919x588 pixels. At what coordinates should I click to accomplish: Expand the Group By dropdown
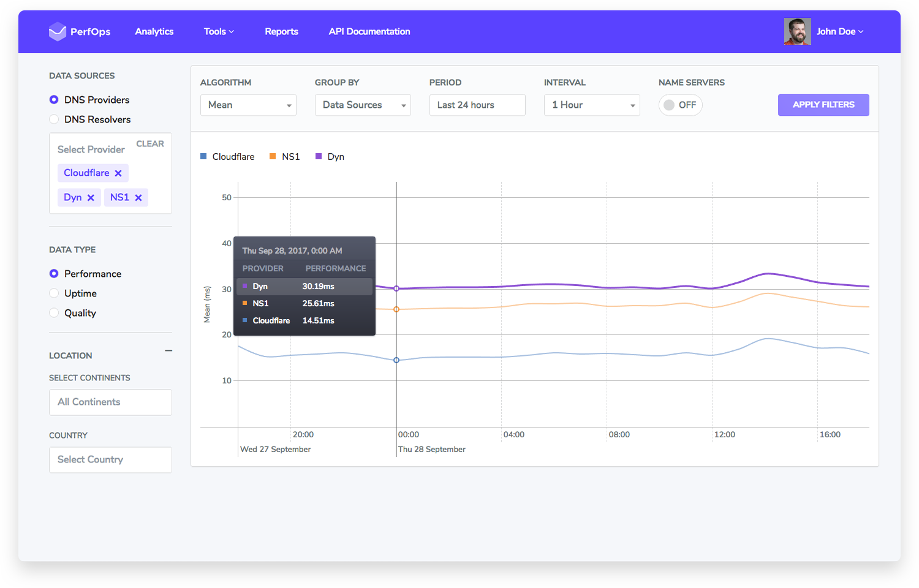point(363,105)
